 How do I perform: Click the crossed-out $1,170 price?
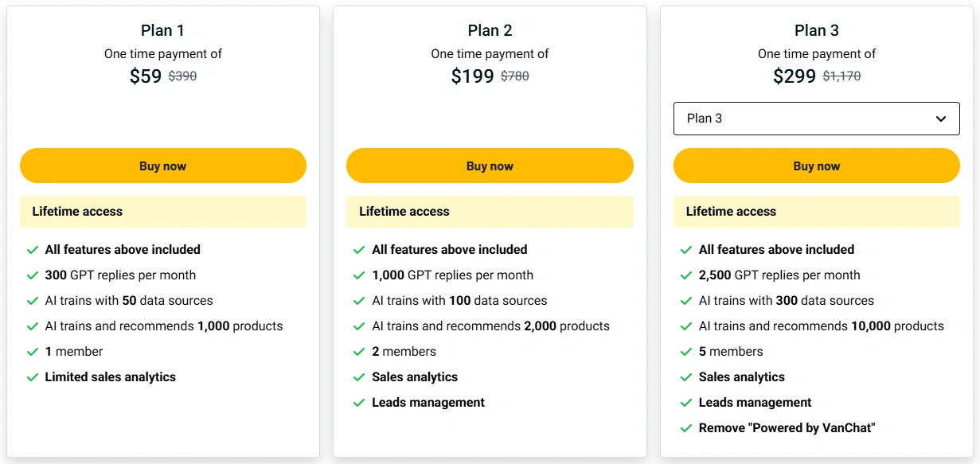point(841,76)
